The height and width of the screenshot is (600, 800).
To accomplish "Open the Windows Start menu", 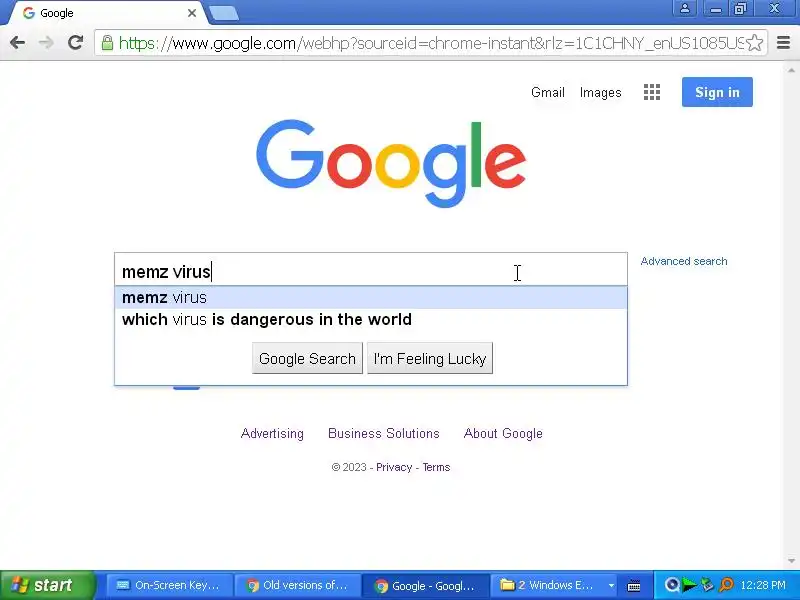I will point(47,585).
